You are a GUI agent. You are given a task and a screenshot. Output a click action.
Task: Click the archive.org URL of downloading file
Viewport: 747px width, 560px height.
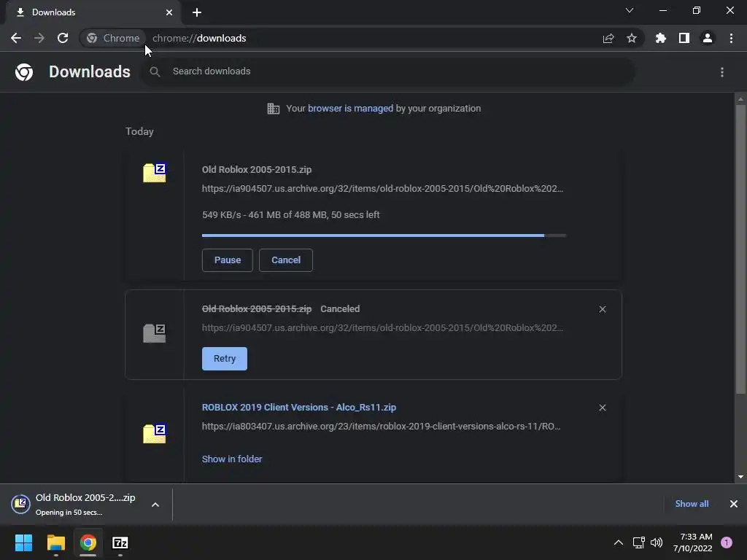pos(382,189)
